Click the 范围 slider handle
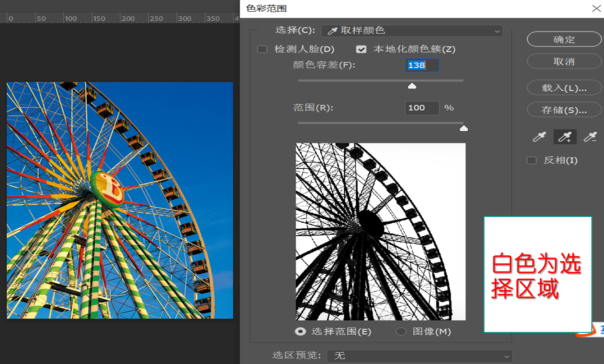The image size is (604, 364). pyautogui.click(x=464, y=128)
